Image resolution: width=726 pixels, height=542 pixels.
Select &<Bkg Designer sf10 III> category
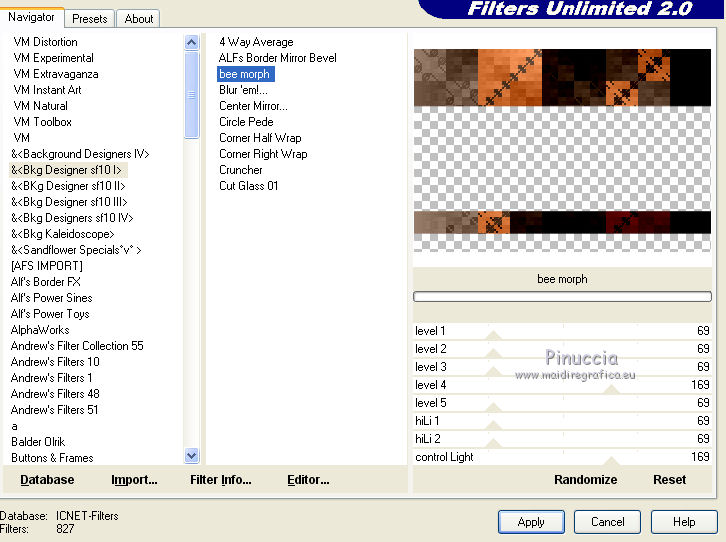tap(69, 202)
